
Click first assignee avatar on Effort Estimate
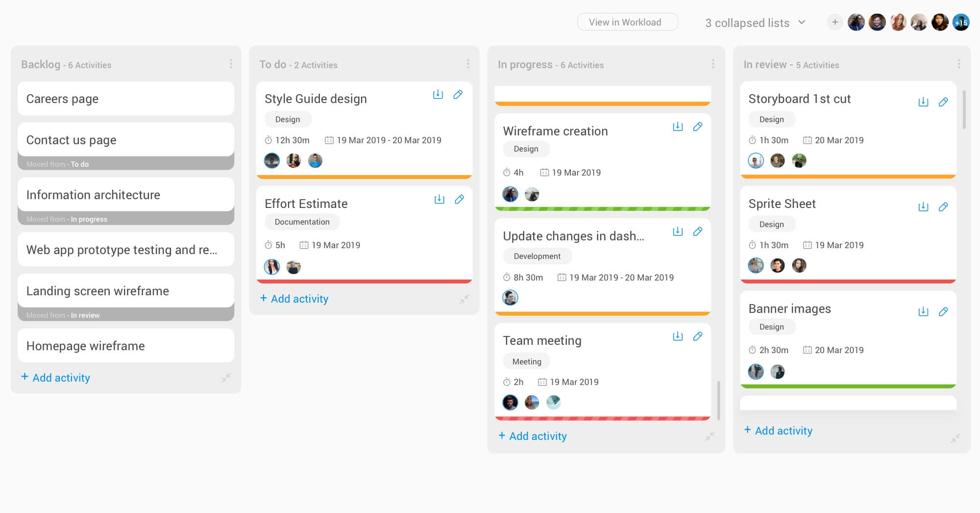[272, 267]
